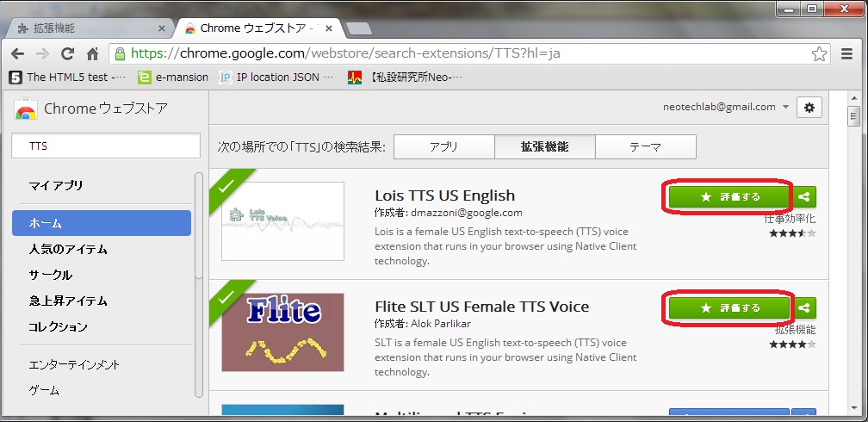
Task: Click the Chrome Web Store logo icon
Action: point(26,109)
